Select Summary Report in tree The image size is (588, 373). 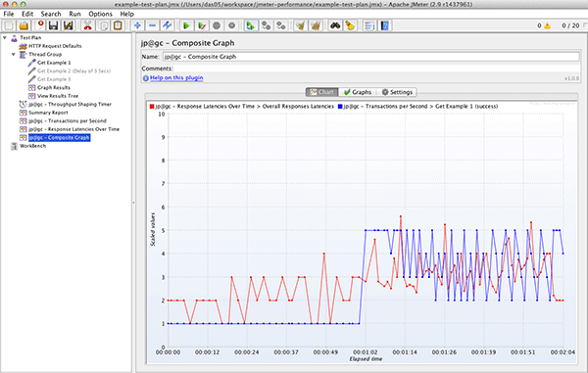(x=48, y=113)
